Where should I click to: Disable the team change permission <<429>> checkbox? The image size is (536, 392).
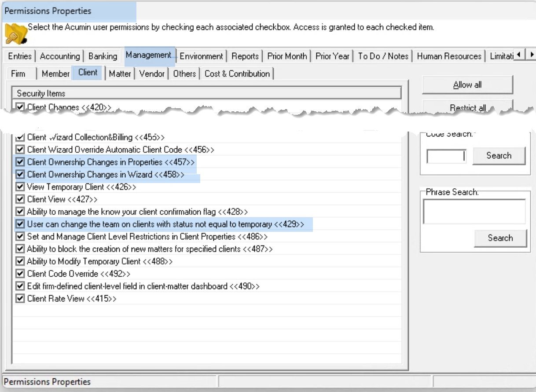pyautogui.click(x=20, y=224)
